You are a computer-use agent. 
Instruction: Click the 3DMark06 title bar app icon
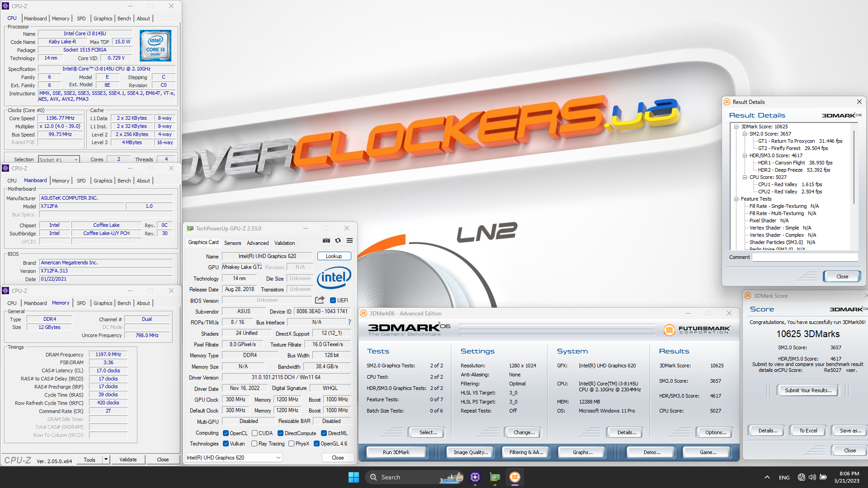[x=363, y=313]
